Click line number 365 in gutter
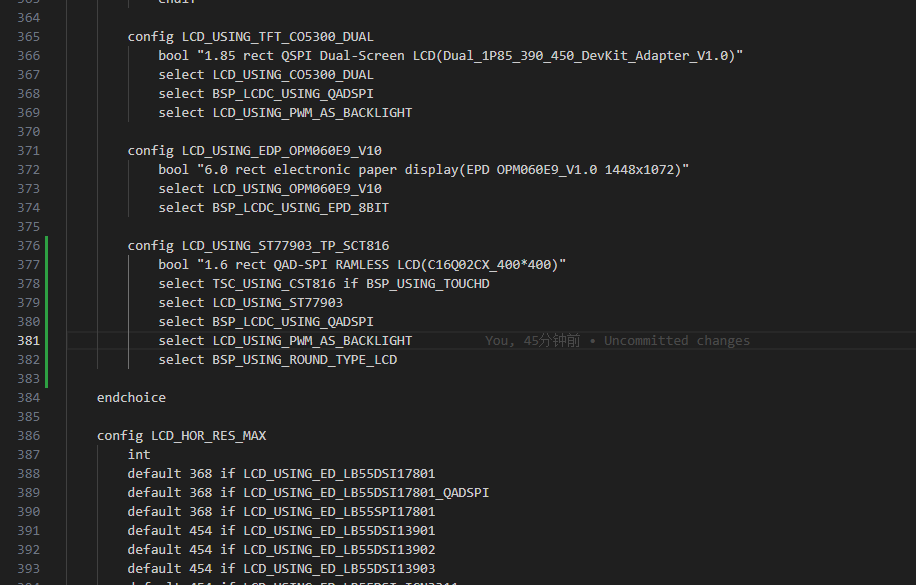Viewport: 916px width, 585px height. click(28, 37)
